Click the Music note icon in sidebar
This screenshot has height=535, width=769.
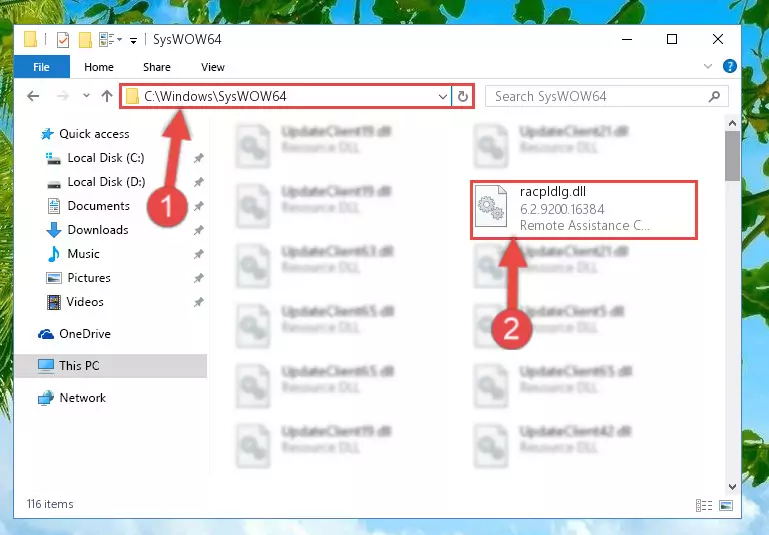click(53, 254)
